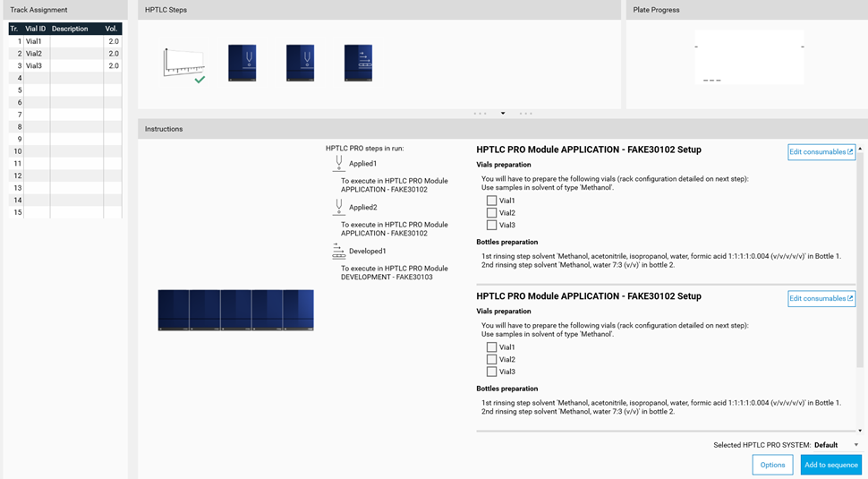Open the Selected HPTLC PRO SYSTEM dropdown
Image resolution: width=868 pixels, height=479 pixels.
(x=855, y=445)
